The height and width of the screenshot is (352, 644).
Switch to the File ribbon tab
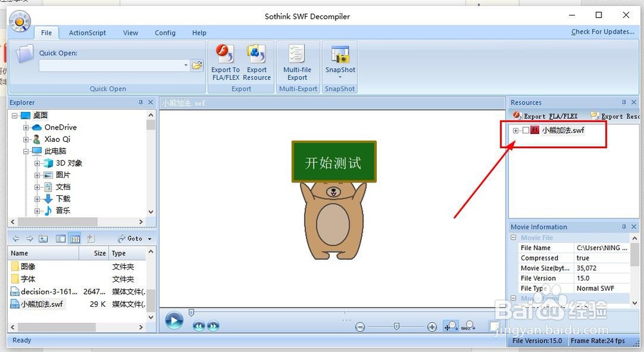pos(46,33)
